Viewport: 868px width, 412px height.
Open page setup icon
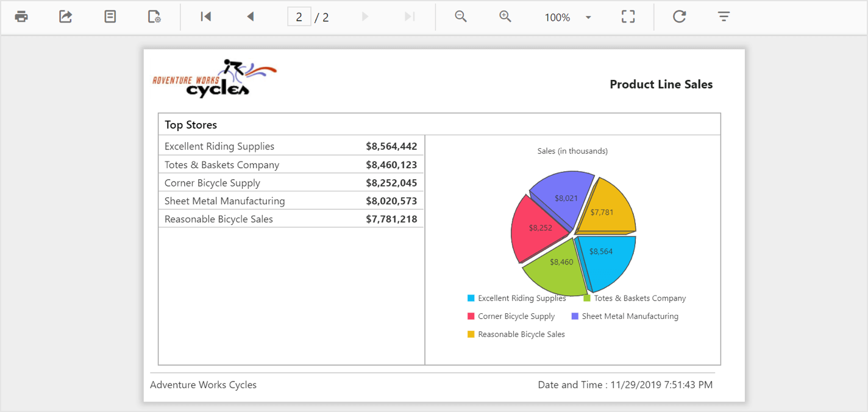[155, 16]
